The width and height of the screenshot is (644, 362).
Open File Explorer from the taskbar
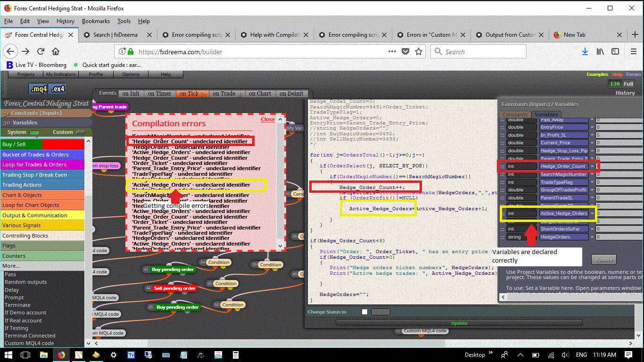pos(44,354)
